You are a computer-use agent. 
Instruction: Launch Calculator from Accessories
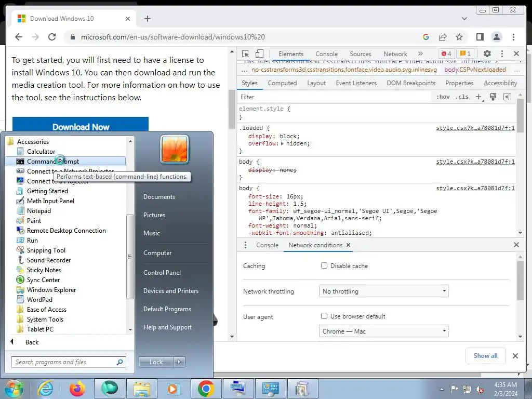pos(41,152)
